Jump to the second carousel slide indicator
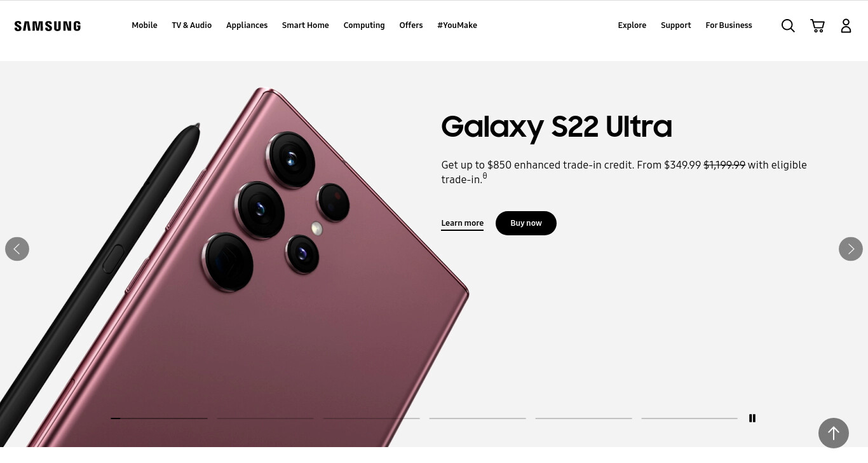Viewport: 868px width, 463px height. [265, 418]
